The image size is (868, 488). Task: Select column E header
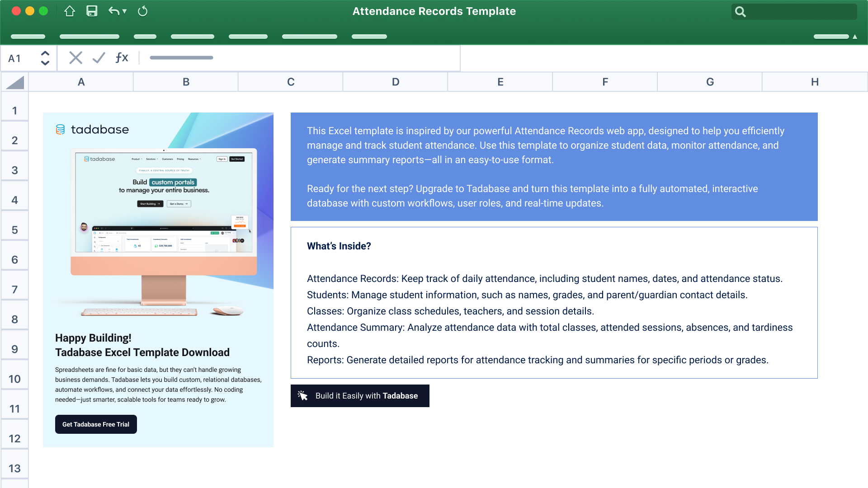pyautogui.click(x=500, y=82)
